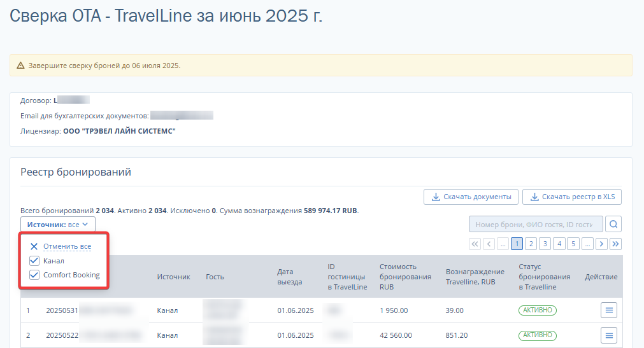Click Канал source cell in row 1
The image size is (644, 348).
(x=167, y=310)
